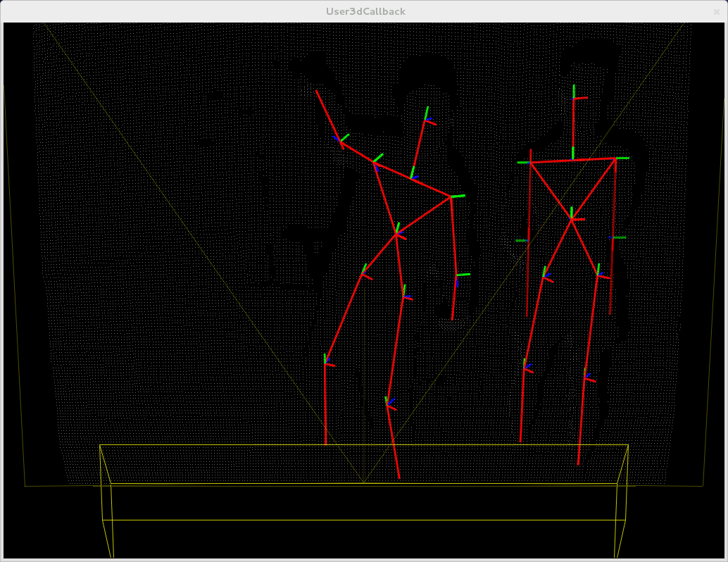Click the raised hand tip of left skeleton
This screenshot has height=562, width=728.
pyautogui.click(x=316, y=90)
